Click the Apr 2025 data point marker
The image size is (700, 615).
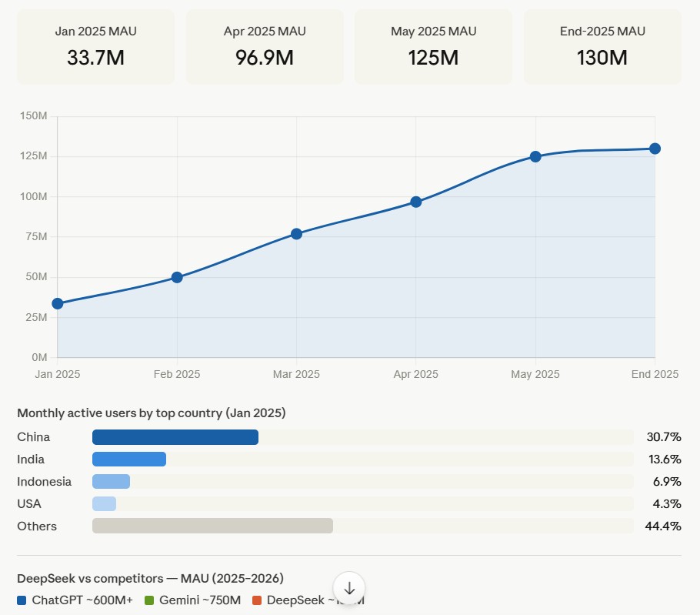[x=415, y=202]
